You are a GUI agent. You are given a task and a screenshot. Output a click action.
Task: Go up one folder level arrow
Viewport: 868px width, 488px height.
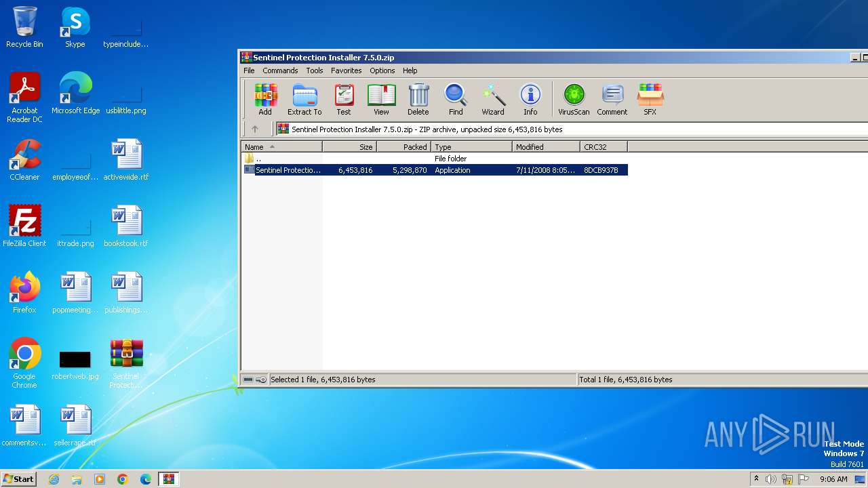tap(255, 129)
